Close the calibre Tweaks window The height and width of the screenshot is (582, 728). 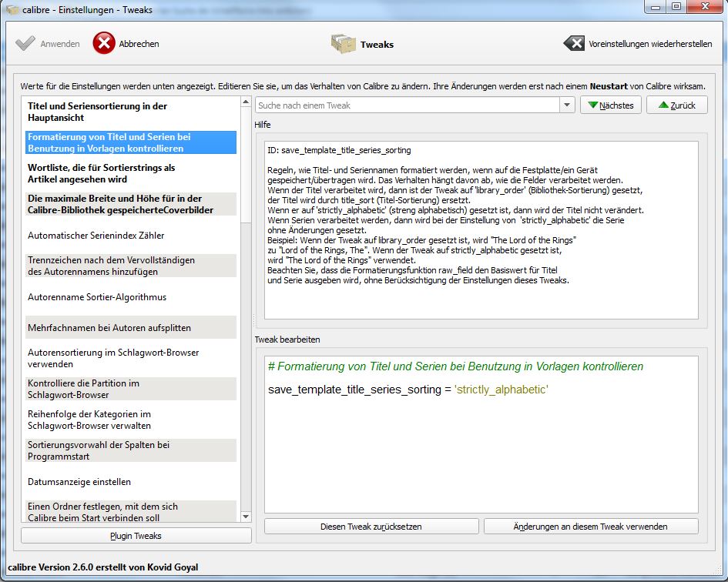pos(705,7)
